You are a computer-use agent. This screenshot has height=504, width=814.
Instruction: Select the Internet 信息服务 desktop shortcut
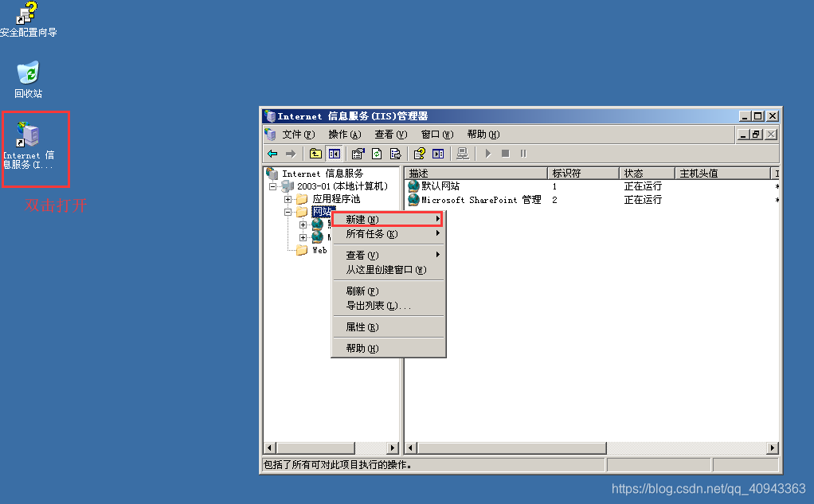tap(29, 146)
